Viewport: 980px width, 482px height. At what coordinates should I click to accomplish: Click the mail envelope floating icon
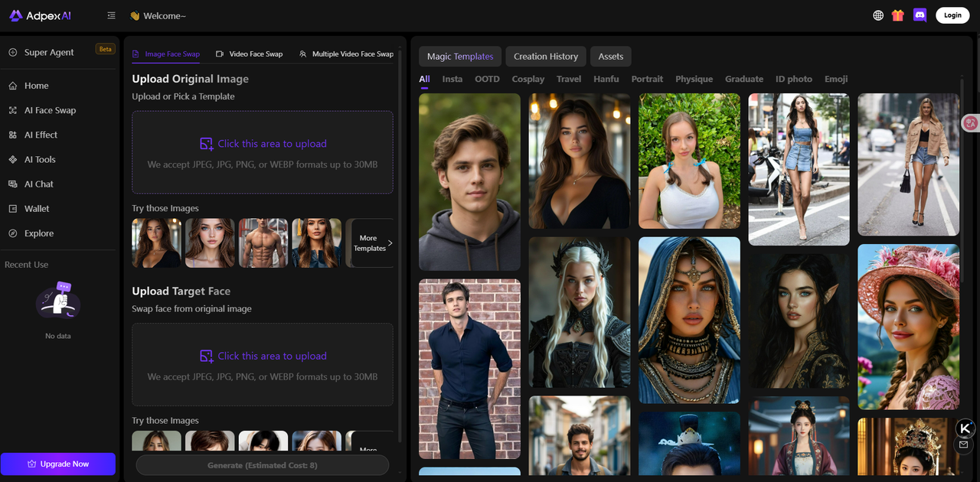click(963, 445)
